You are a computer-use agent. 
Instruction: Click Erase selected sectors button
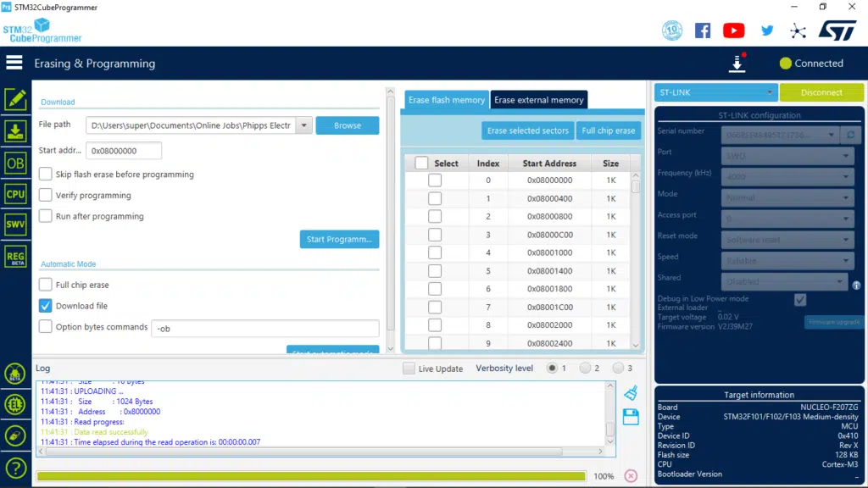pos(527,130)
